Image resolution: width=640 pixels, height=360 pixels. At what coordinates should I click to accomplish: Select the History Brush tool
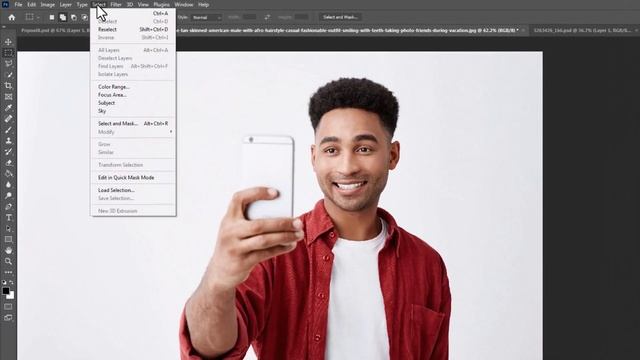[8, 151]
